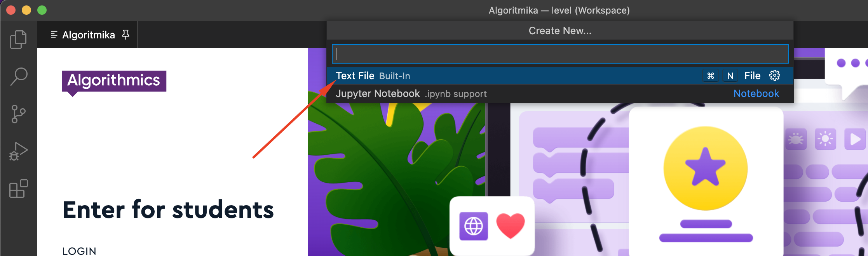
Task: Open the Explorer view in activity bar
Action: [18, 39]
